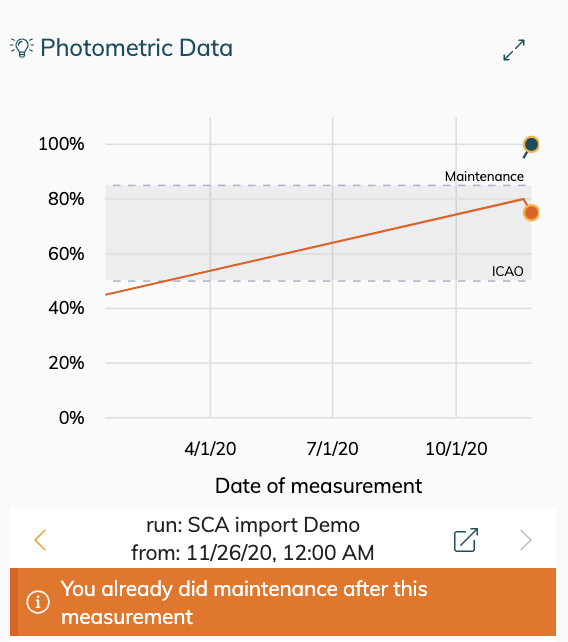Click the 7/1/20 date axis label
This screenshot has height=642, width=568.
click(x=333, y=449)
